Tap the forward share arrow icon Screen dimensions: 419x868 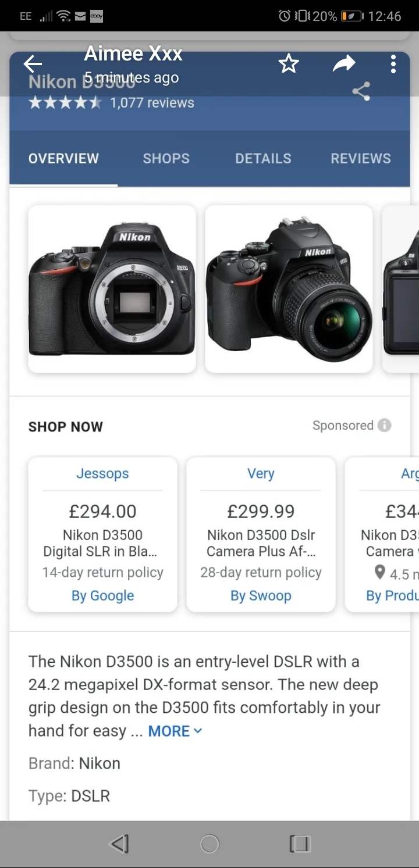click(x=344, y=64)
